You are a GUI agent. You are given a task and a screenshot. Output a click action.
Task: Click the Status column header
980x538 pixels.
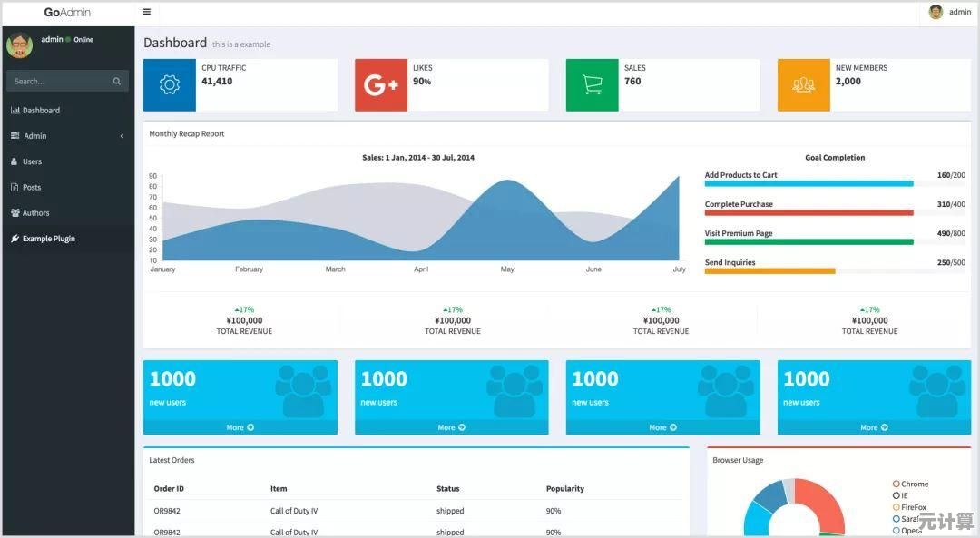(447, 489)
